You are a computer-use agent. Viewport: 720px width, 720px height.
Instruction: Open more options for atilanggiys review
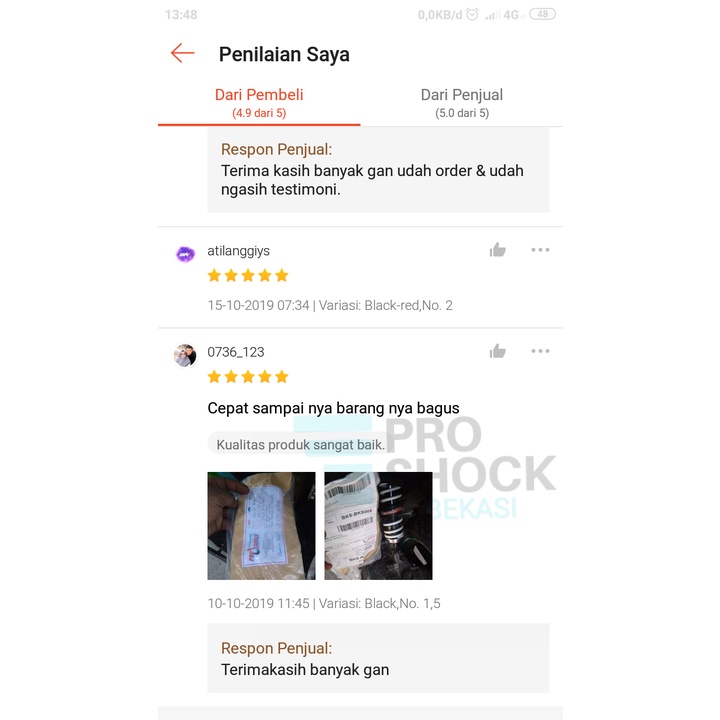pos(540,250)
